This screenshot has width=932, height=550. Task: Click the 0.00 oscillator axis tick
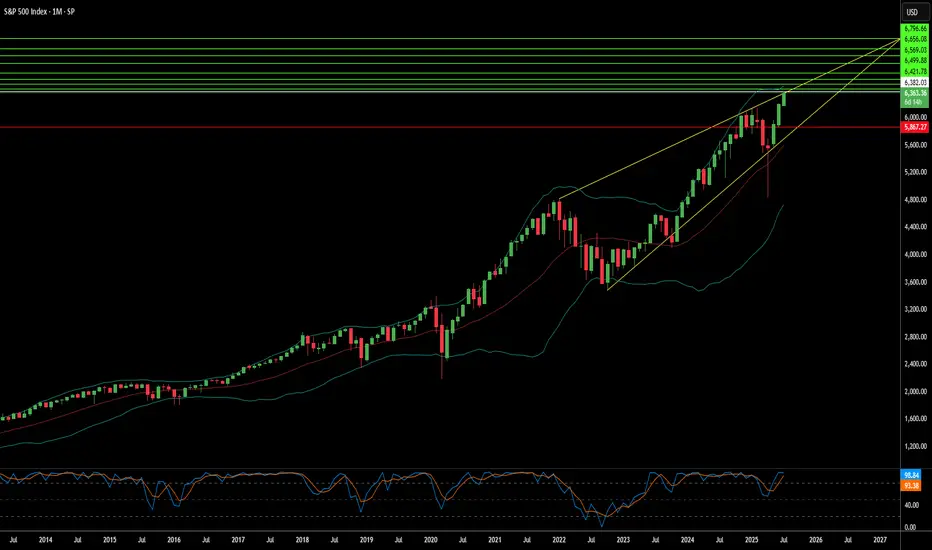click(910, 527)
